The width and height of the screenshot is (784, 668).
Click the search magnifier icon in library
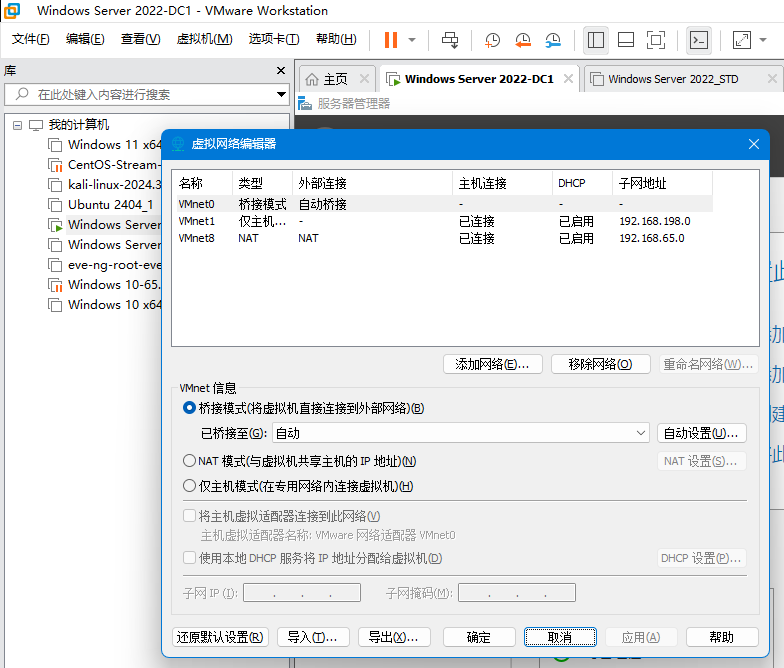point(22,94)
